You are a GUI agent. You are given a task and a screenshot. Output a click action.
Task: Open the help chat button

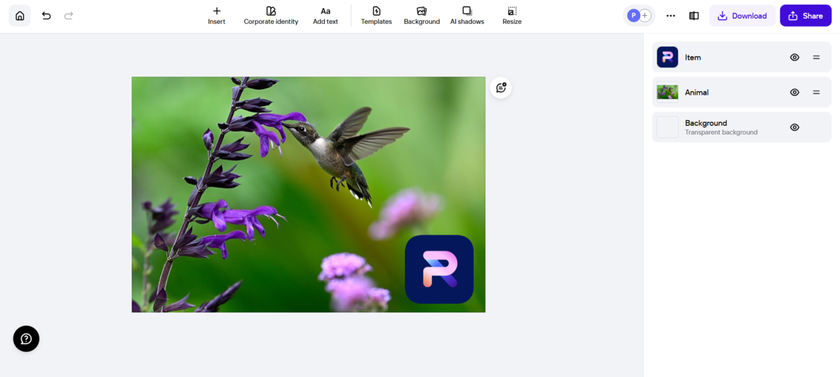(x=26, y=339)
